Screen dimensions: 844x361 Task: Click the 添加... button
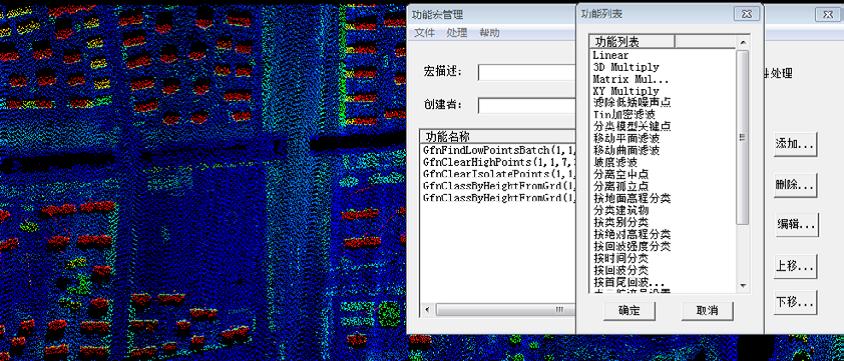[x=795, y=144]
